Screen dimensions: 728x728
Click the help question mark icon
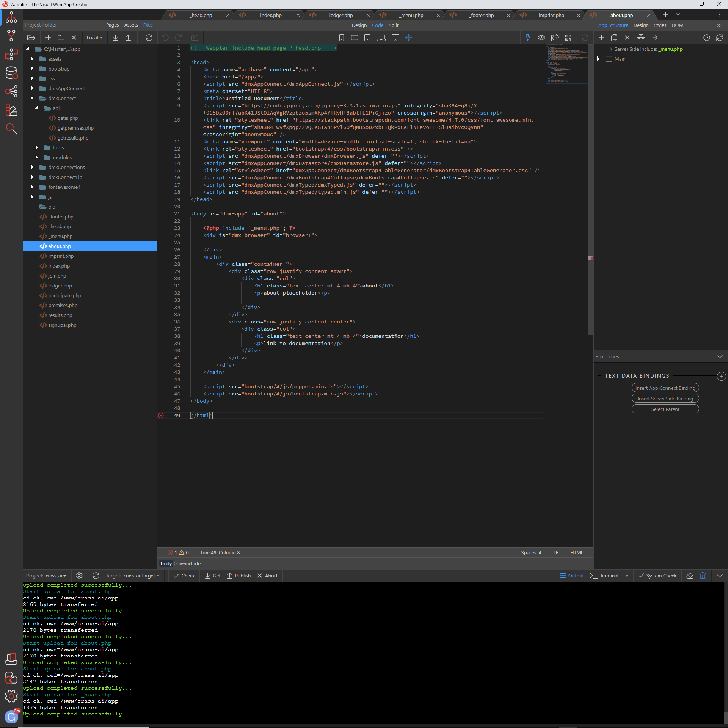707,38
